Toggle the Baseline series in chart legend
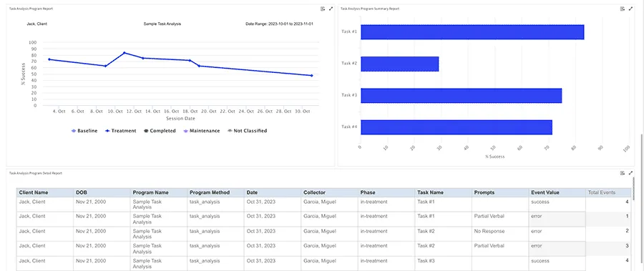Screen dimensions: 644x271 pyautogui.click(x=84, y=131)
